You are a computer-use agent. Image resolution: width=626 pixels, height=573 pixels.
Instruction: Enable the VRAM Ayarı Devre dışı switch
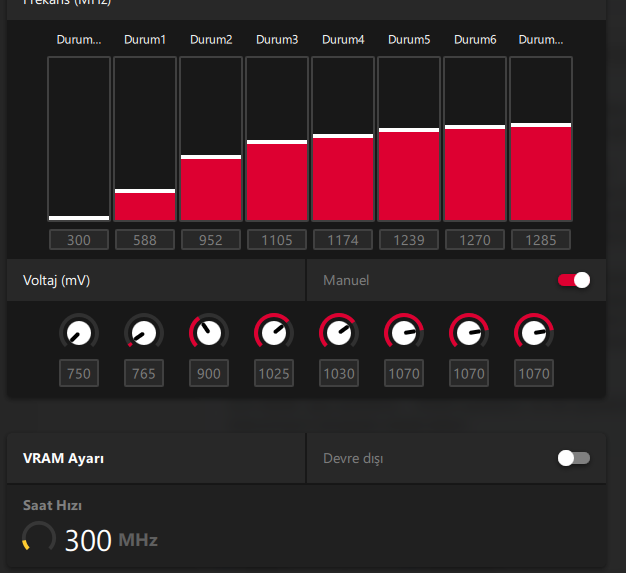tap(574, 458)
